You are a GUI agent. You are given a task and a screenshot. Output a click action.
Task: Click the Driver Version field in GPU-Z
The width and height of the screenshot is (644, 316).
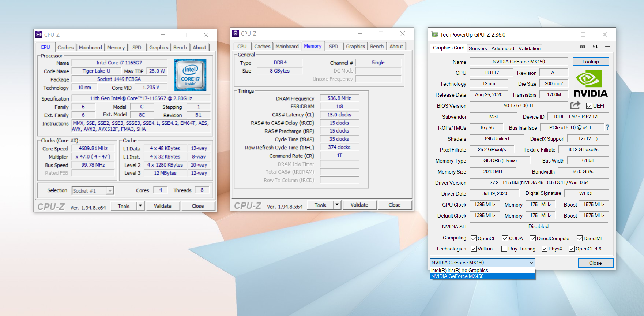point(539,182)
